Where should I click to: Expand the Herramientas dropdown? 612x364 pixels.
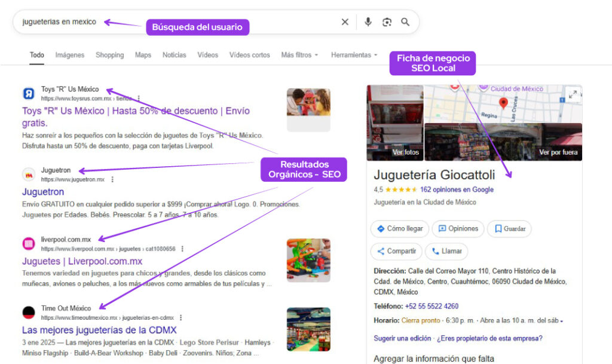tap(354, 55)
